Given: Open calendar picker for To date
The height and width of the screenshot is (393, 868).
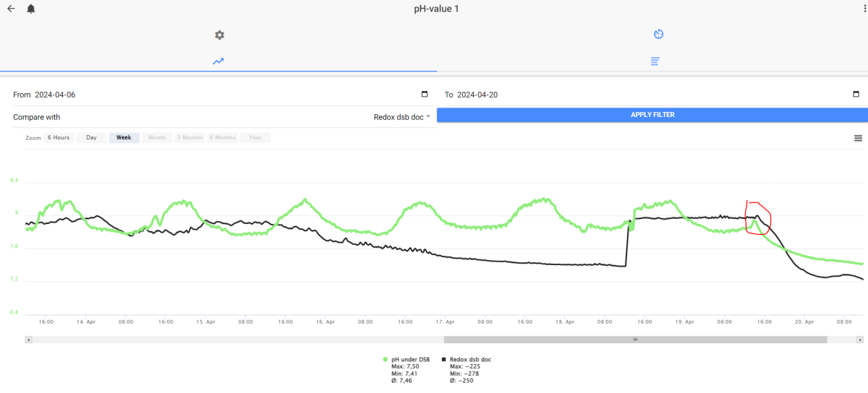Looking at the screenshot, I should tap(856, 95).
